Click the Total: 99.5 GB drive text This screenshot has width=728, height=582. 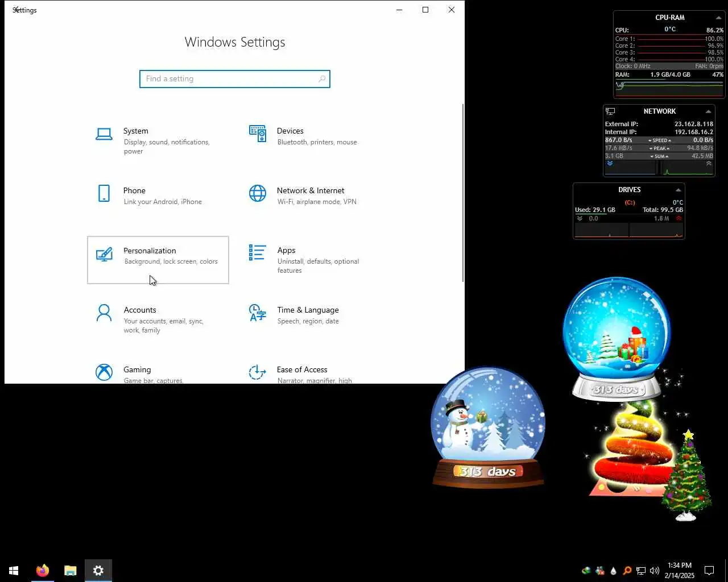click(663, 210)
